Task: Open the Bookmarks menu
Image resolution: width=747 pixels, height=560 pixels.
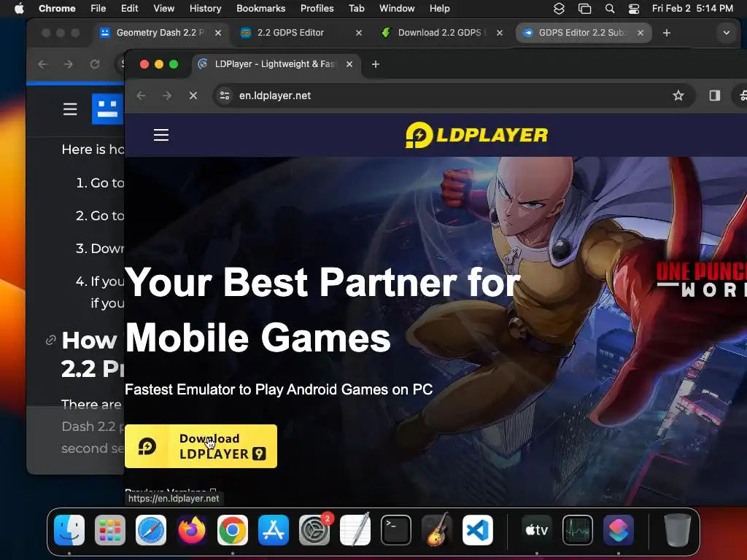Action: (x=260, y=9)
